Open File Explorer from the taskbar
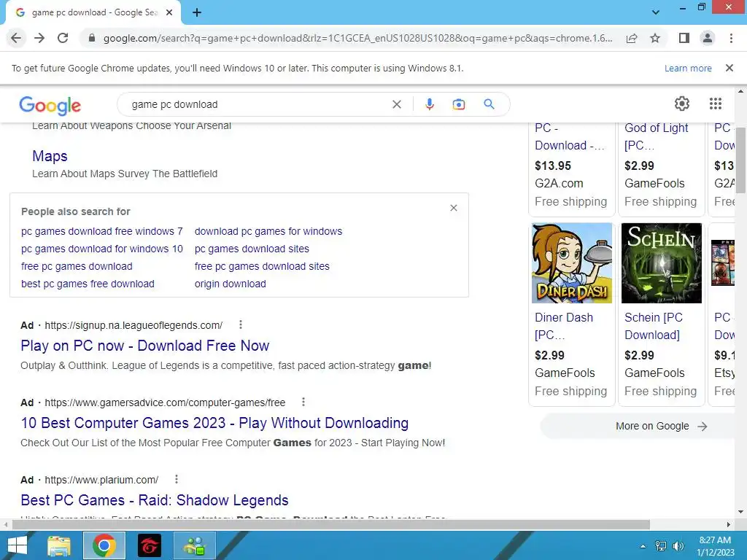This screenshot has height=560, width=747. (59, 545)
